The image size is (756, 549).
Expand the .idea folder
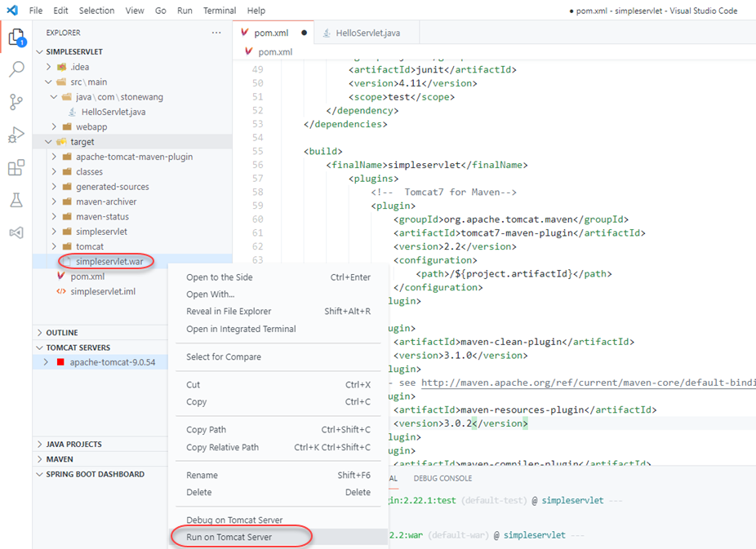[48, 66]
